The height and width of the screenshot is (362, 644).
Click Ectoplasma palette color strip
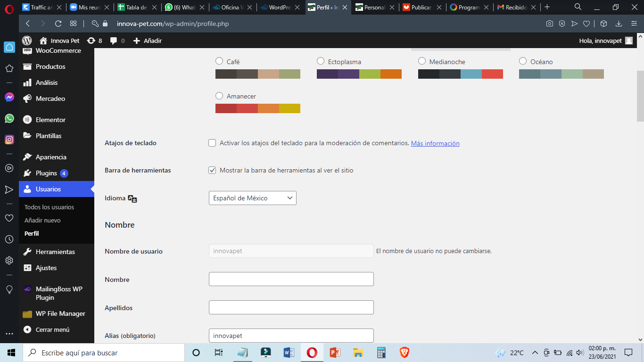pyautogui.click(x=359, y=74)
